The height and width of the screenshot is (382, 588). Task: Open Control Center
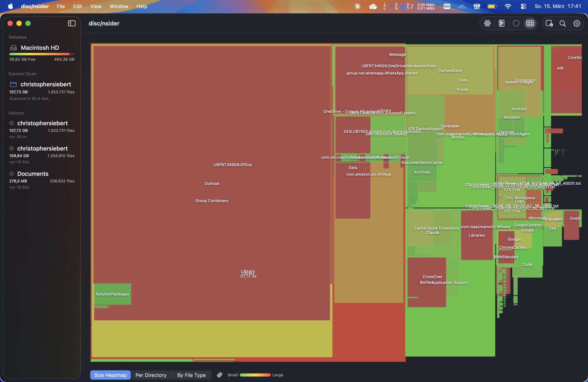pyautogui.click(x=523, y=6)
